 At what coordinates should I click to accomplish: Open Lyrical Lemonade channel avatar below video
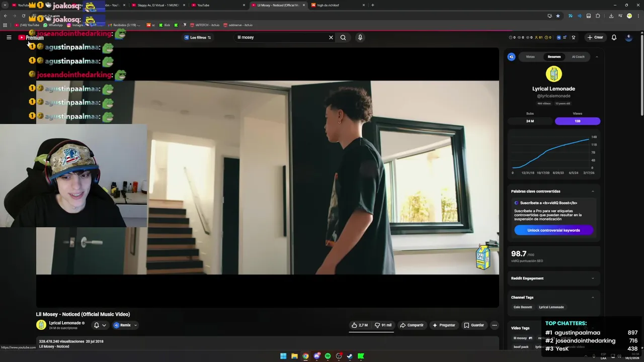coord(41,325)
